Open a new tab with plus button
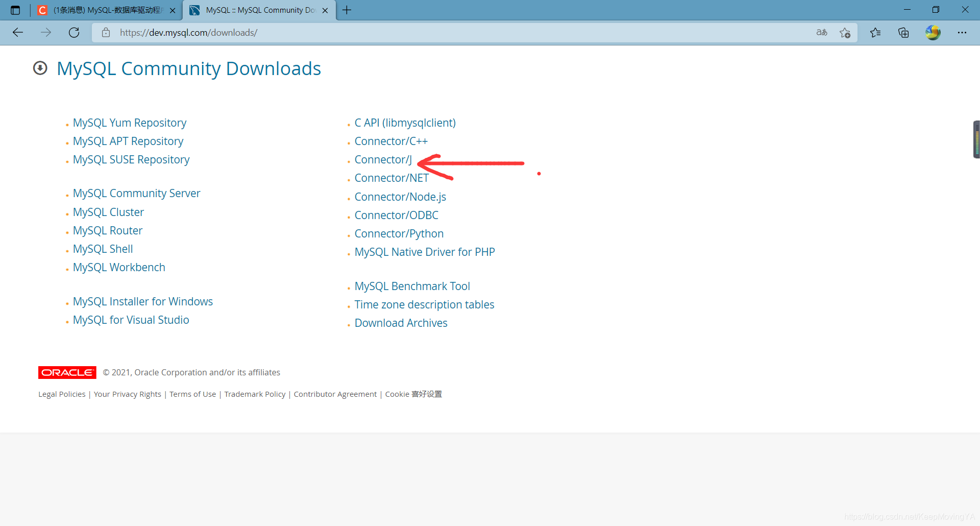980x526 pixels. tap(347, 10)
